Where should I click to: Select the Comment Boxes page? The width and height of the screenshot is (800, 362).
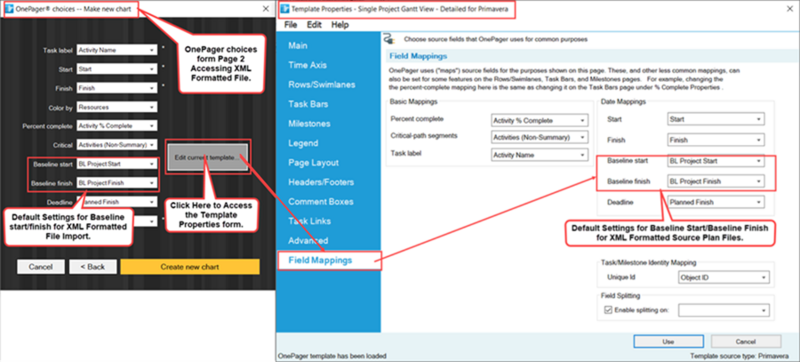pos(320,201)
